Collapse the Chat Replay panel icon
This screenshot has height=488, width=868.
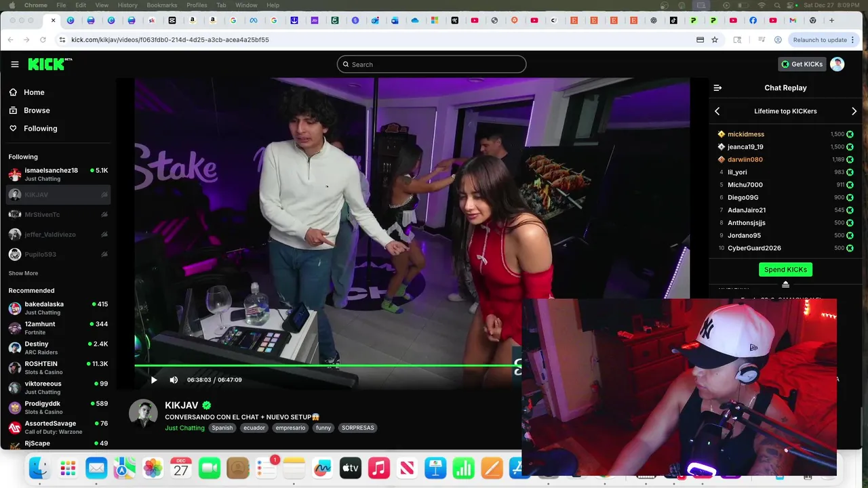pos(717,88)
